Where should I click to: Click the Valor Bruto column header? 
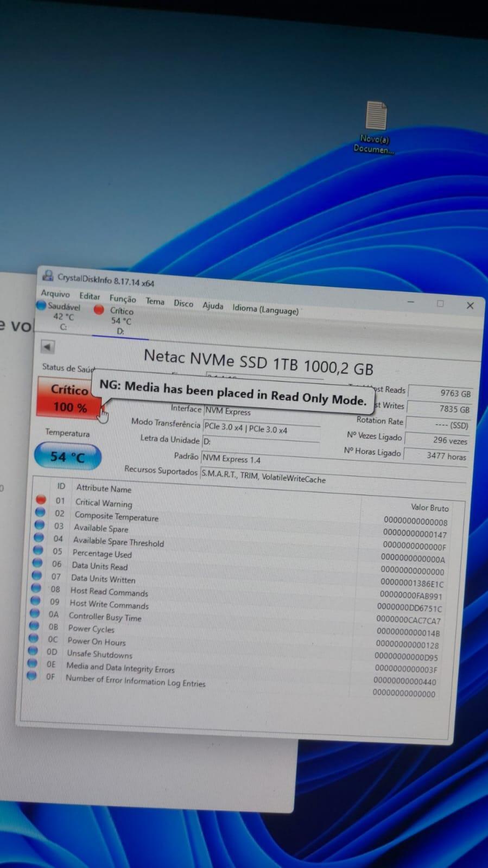click(x=429, y=508)
